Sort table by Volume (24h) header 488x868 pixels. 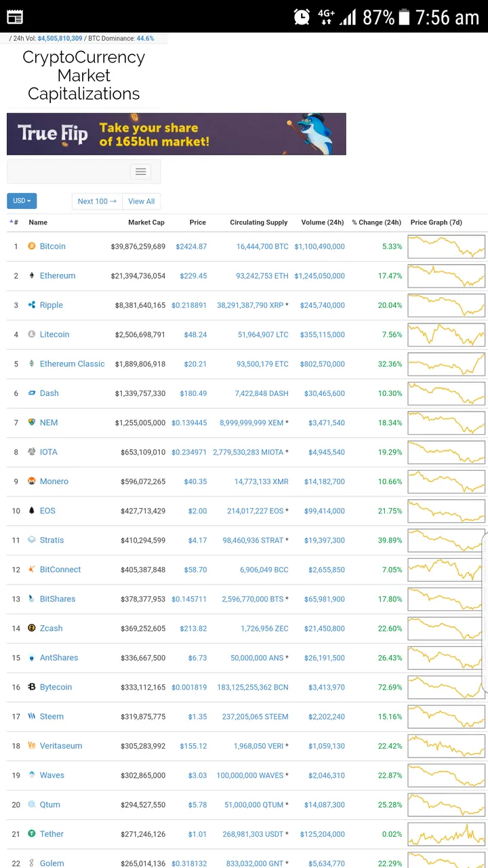click(x=323, y=222)
